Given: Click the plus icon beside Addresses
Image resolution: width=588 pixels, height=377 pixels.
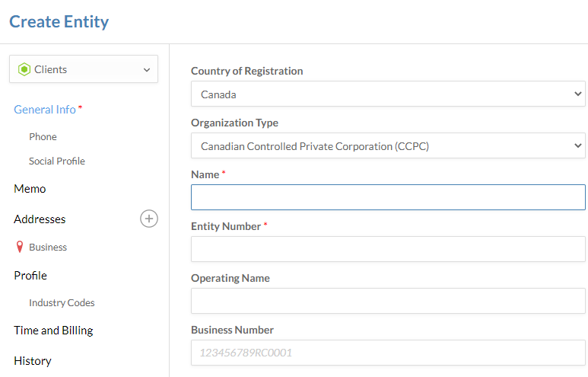Looking at the screenshot, I should [149, 219].
